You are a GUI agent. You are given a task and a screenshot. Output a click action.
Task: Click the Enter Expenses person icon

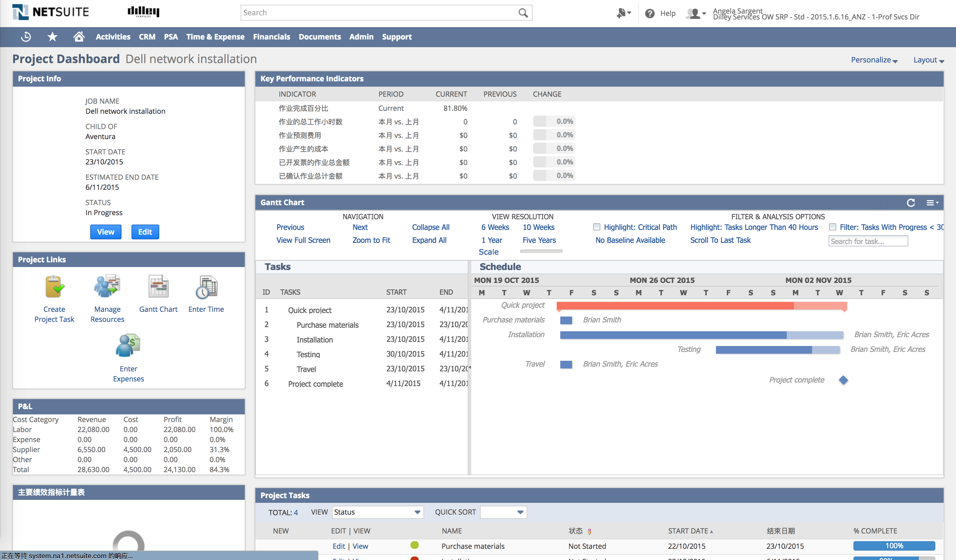point(128,346)
